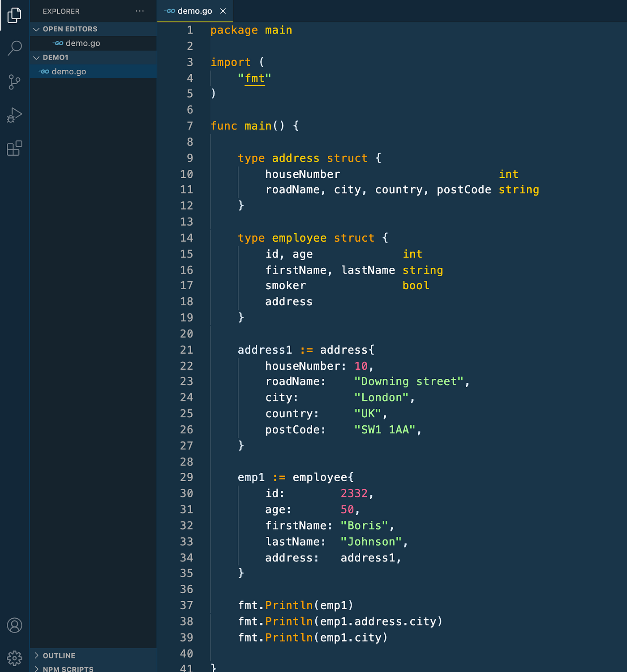Follow the underlined fmt import link

point(254,78)
